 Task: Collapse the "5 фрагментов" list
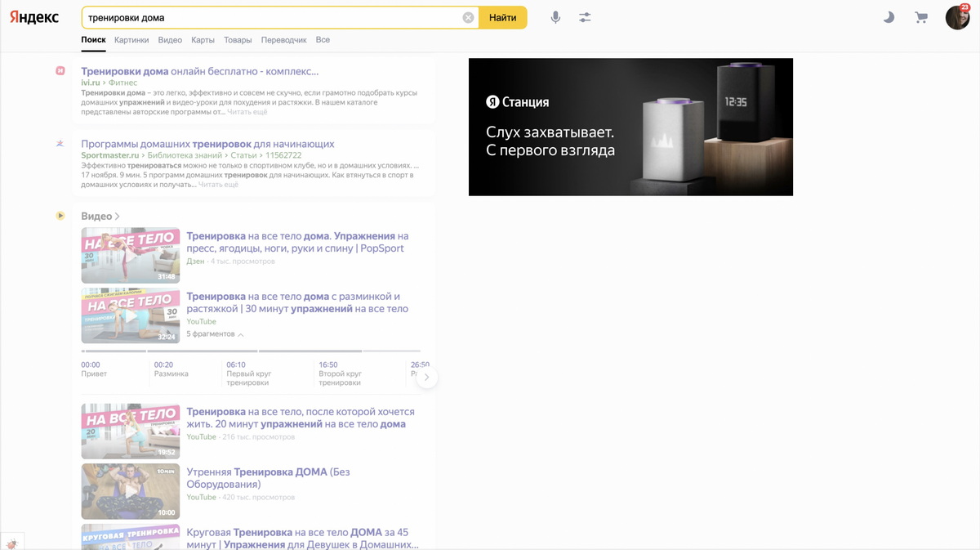pos(215,334)
